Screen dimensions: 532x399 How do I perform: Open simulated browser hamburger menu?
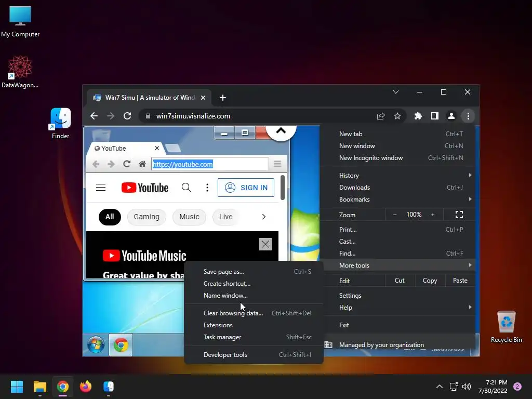point(277,164)
